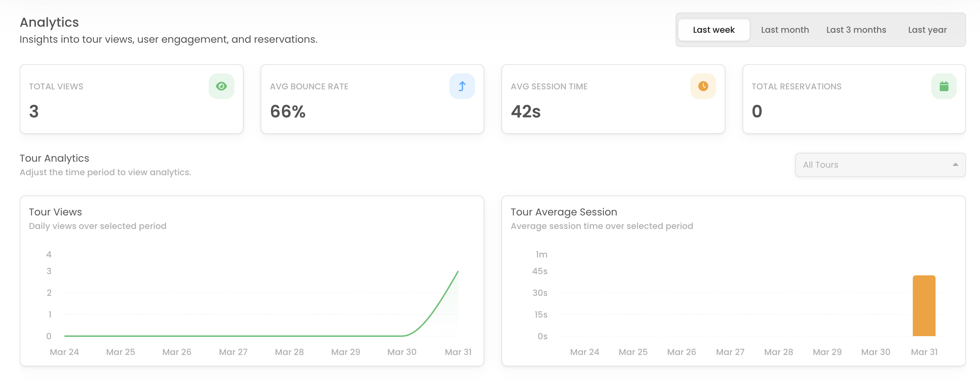Switch to Last month time range
This screenshot has width=980, height=381.
(784, 30)
